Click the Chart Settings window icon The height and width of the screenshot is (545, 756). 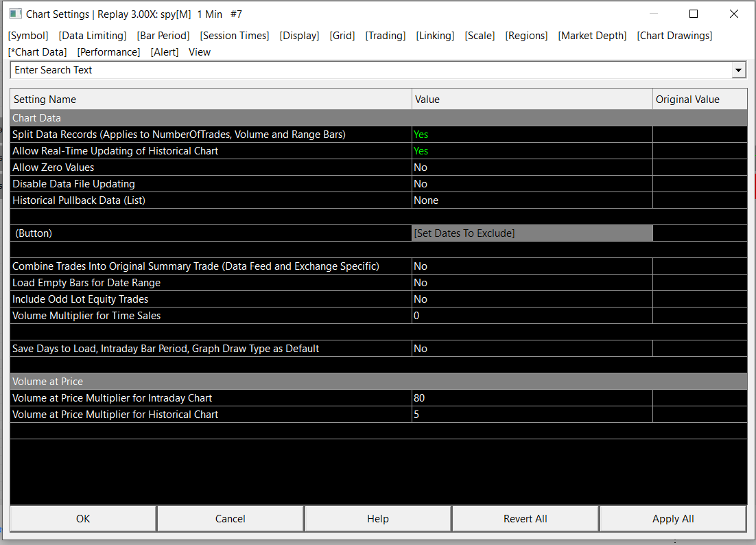click(x=15, y=14)
